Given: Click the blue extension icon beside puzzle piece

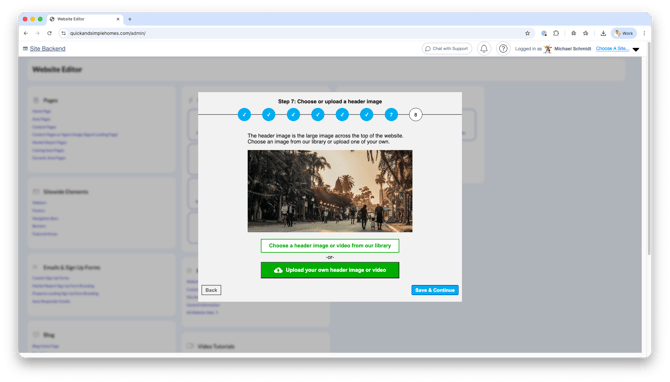Looking at the screenshot, I should 544,33.
